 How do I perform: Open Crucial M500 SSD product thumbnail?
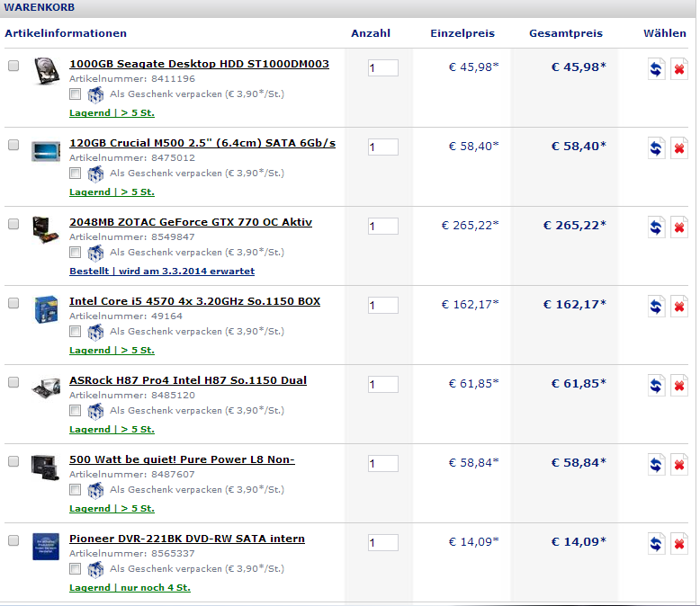(46, 151)
